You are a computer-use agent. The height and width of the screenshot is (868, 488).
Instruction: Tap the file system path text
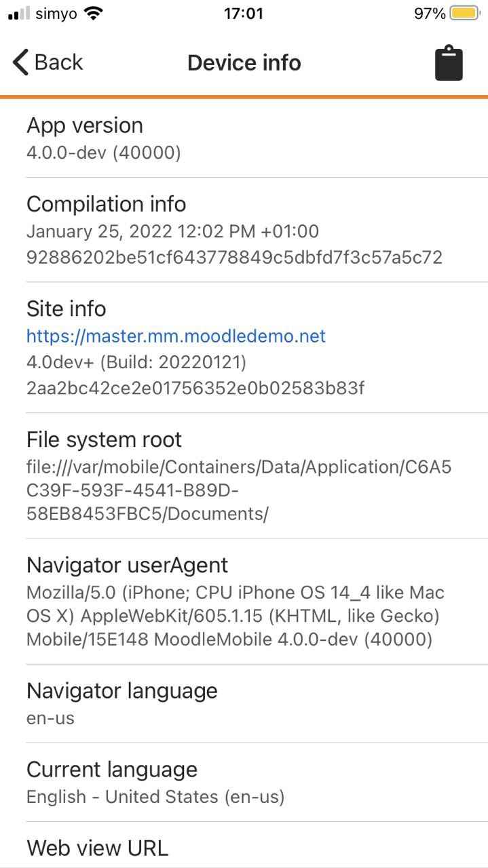(239, 490)
